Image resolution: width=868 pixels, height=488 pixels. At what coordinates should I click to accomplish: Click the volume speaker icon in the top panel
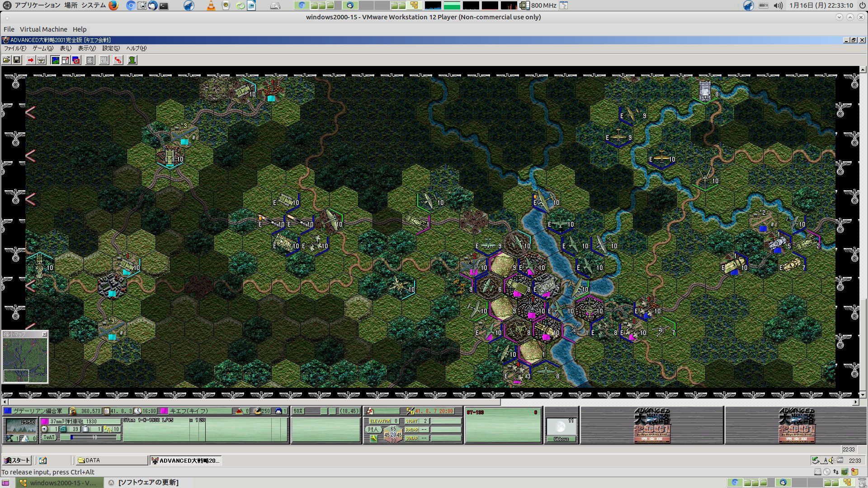click(x=778, y=5)
